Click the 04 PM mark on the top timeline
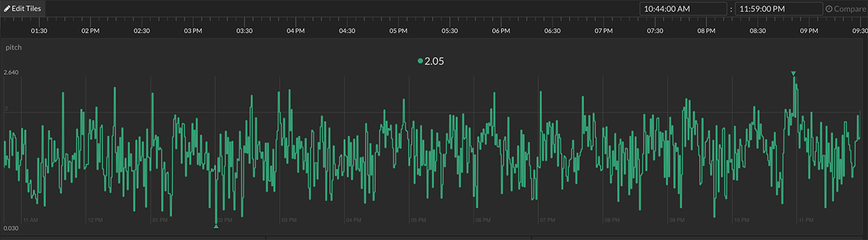Screen dimensions: 868x240 click(295, 31)
